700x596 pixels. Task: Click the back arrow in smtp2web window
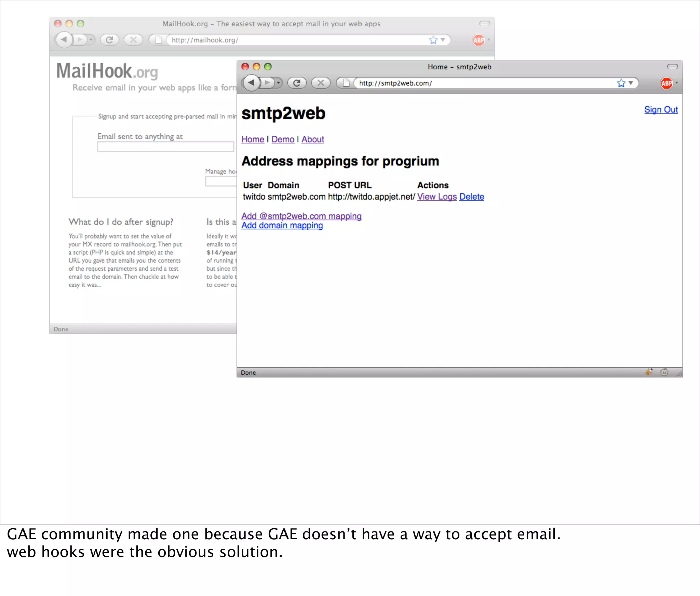[x=252, y=83]
